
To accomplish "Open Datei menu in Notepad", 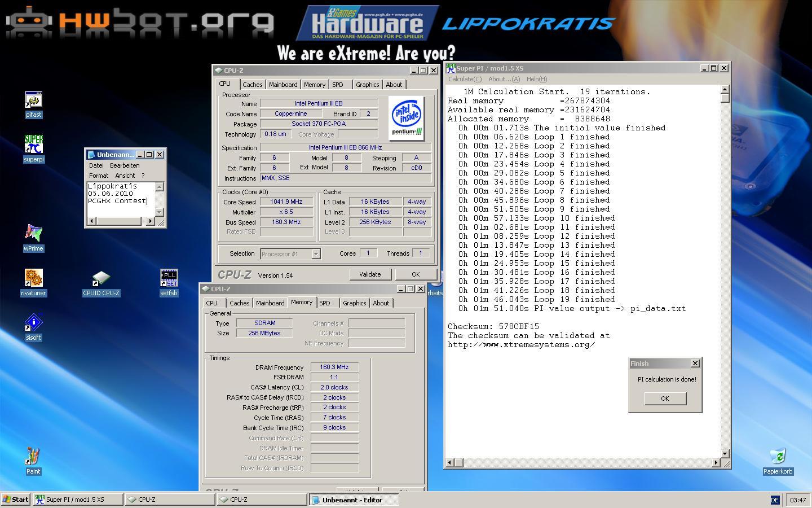I will [x=96, y=165].
